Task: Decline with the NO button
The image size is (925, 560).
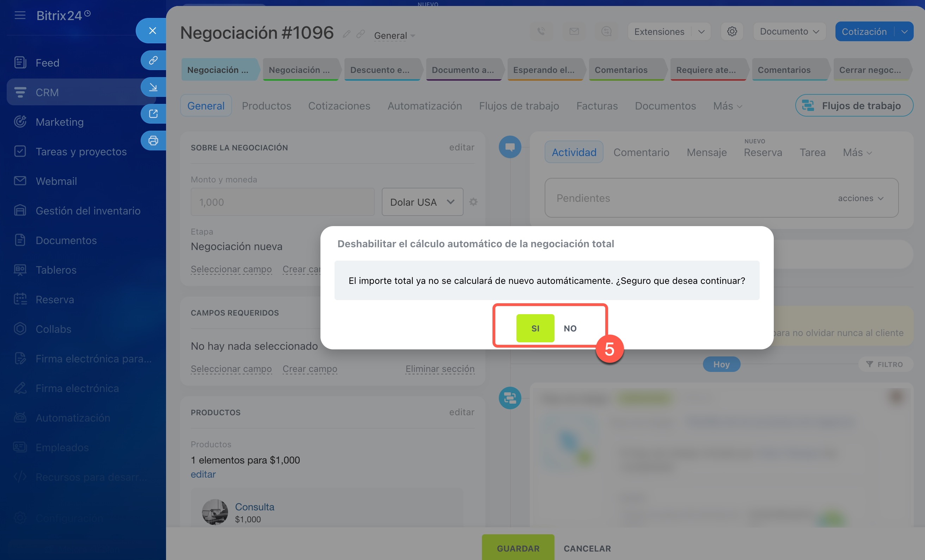Action: click(x=570, y=328)
